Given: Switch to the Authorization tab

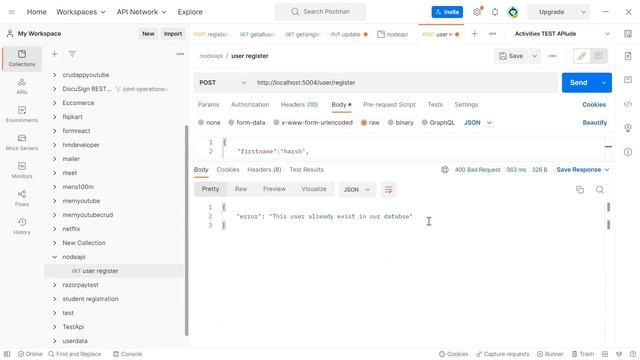Looking at the screenshot, I should pyautogui.click(x=250, y=104).
